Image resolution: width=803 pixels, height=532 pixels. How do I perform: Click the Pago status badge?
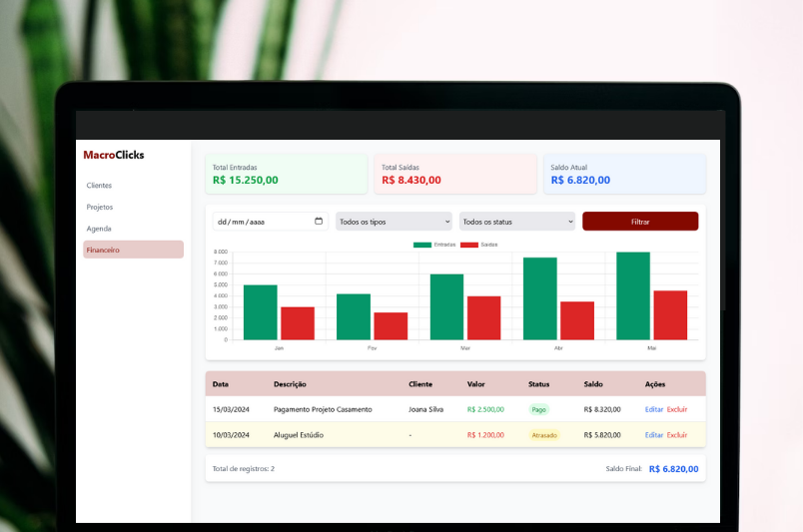[538, 409]
